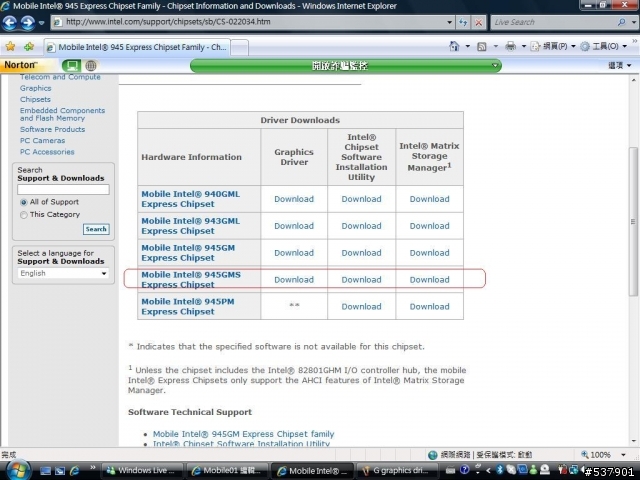Click the Show Desktop quick launch icon
640x480 pixels.
pos(45,471)
